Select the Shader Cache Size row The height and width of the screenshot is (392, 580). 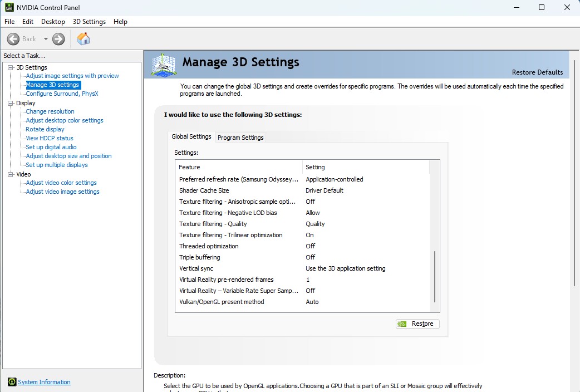click(303, 190)
